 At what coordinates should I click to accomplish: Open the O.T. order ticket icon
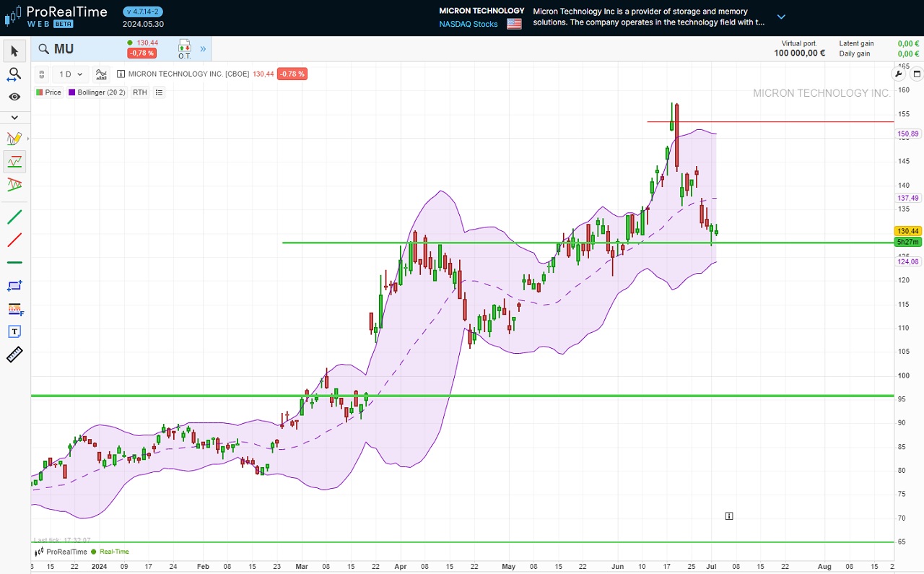(x=184, y=49)
